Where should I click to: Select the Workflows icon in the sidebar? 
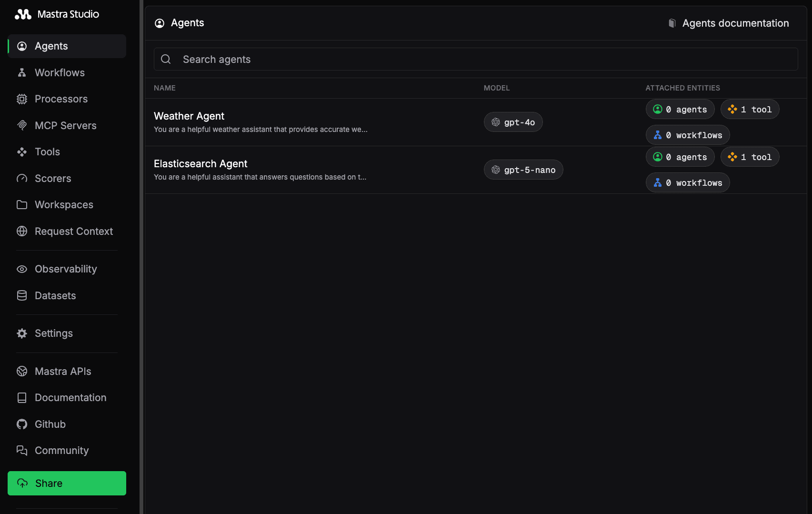coord(22,72)
